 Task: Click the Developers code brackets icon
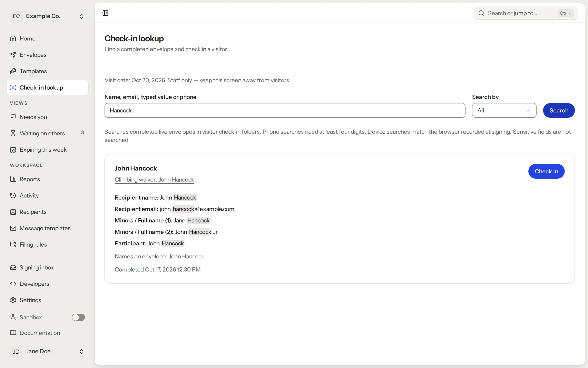13,284
